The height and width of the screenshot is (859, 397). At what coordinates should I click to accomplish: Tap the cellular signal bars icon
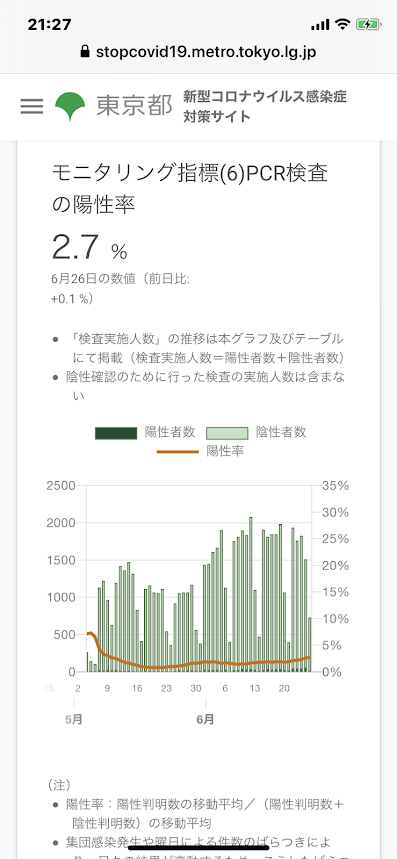(x=320, y=25)
